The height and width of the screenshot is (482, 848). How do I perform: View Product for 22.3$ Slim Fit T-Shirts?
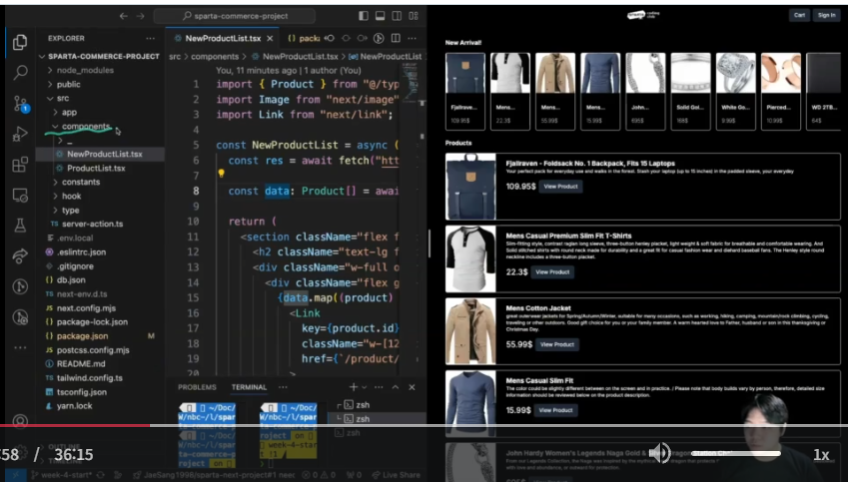click(x=552, y=272)
